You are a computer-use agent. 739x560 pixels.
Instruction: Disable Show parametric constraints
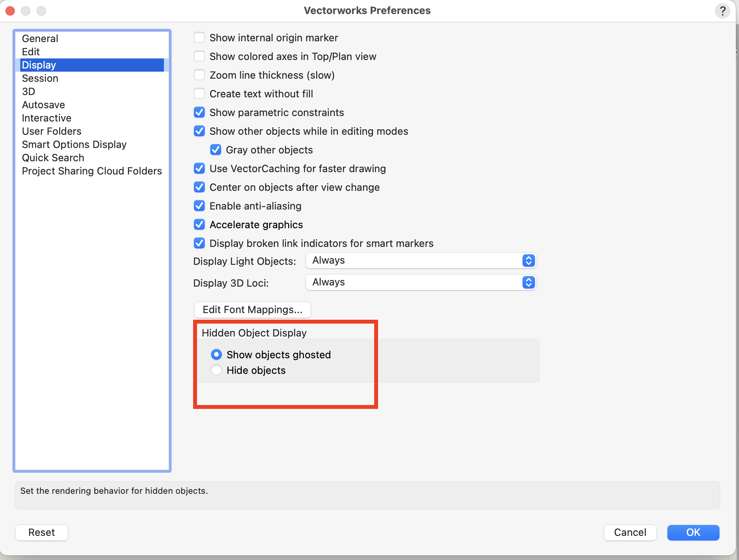click(199, 112)
